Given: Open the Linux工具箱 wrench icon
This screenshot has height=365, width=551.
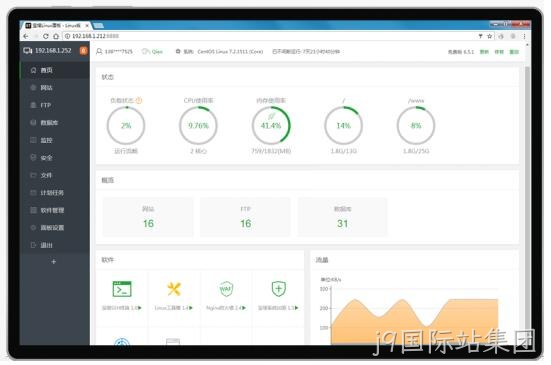Looking at the screenshot, I should point(174,289).
